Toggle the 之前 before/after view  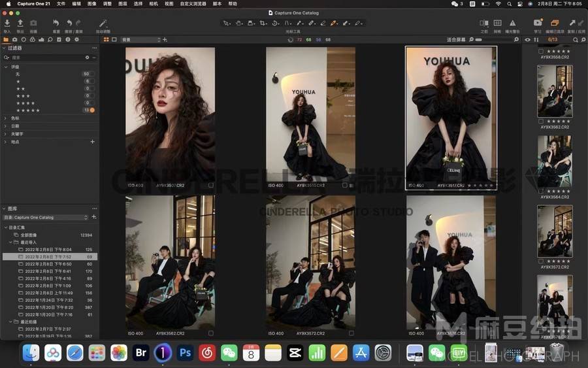click(x=484, y=24)
